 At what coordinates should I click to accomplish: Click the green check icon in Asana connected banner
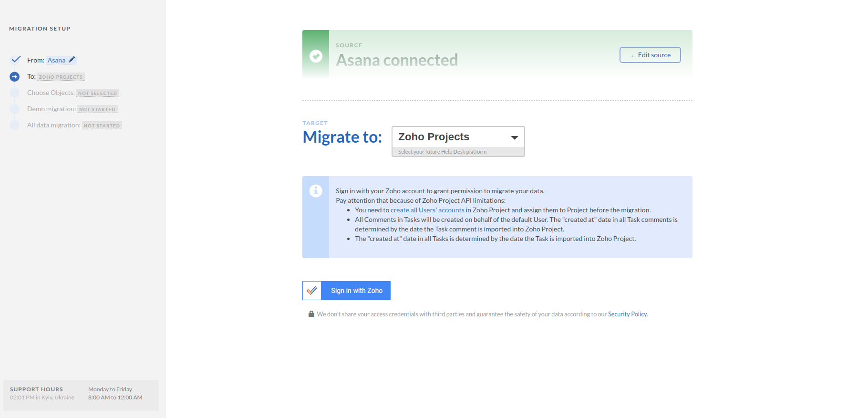(316, 56)
